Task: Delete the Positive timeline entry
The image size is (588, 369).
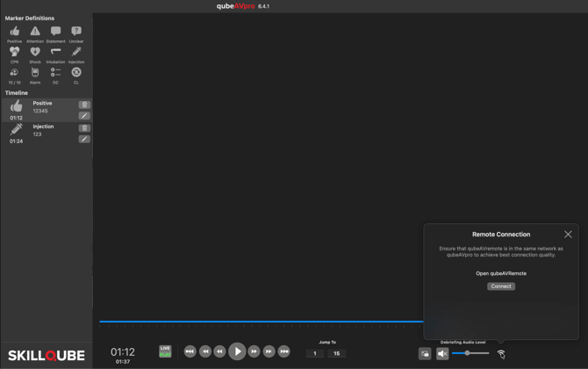Action: coord(84,105)
